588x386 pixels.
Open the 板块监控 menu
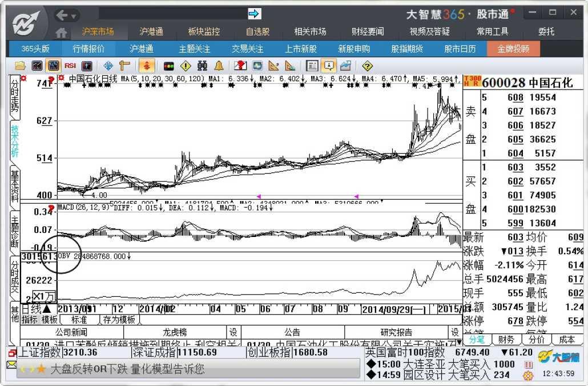[x=204, y=32]
